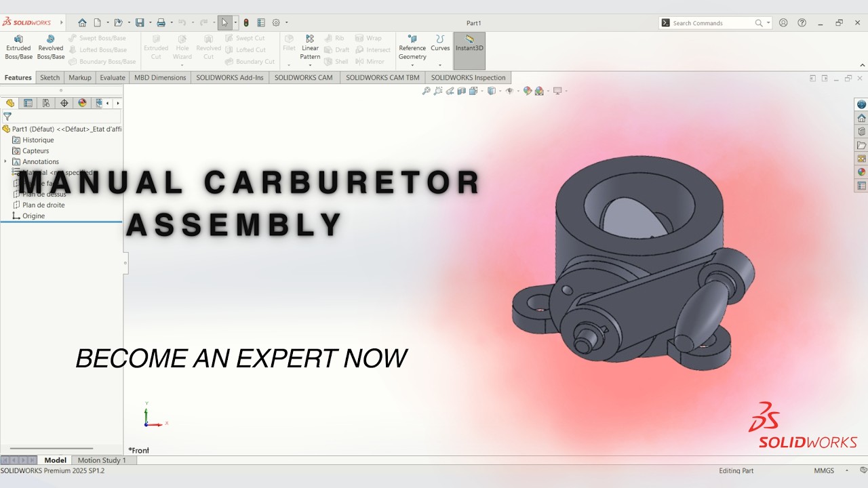Click the user login icon
868x488 pixels.
[783, 22]
